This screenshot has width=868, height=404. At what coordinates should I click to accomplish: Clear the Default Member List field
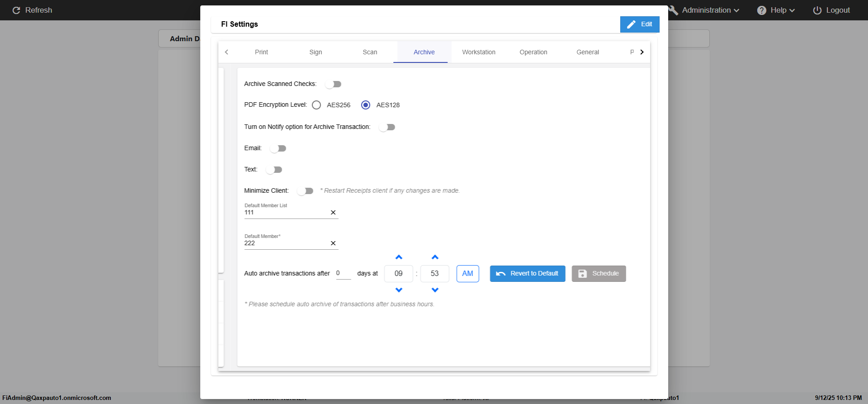[x=333, y=213]
